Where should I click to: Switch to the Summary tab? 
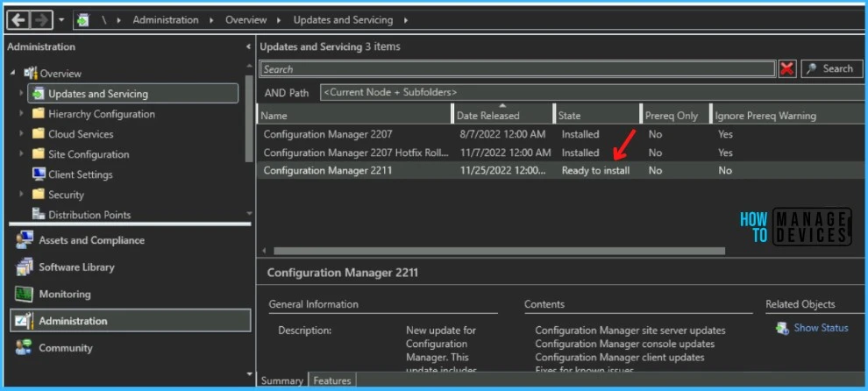(282, 380)
